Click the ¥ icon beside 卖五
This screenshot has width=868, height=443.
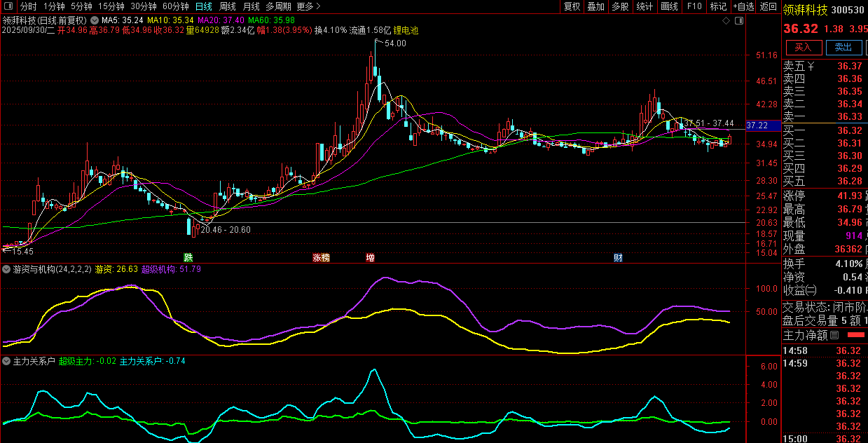point(811,67)
